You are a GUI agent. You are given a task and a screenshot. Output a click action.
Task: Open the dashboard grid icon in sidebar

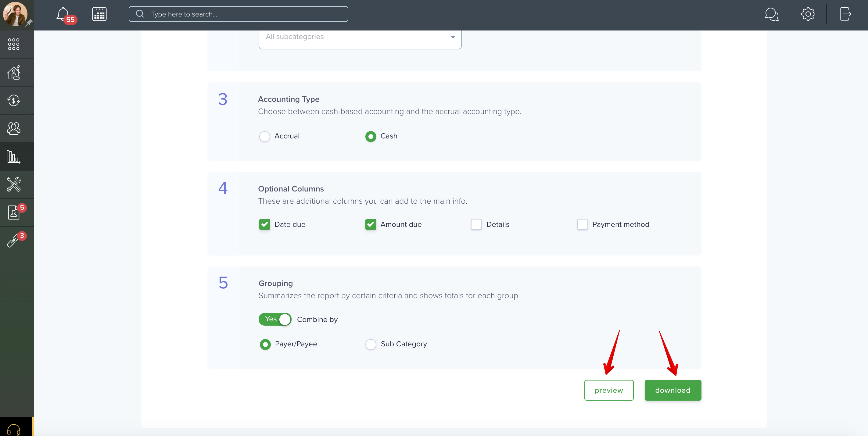pyautogui.click(x=14, y=44)
